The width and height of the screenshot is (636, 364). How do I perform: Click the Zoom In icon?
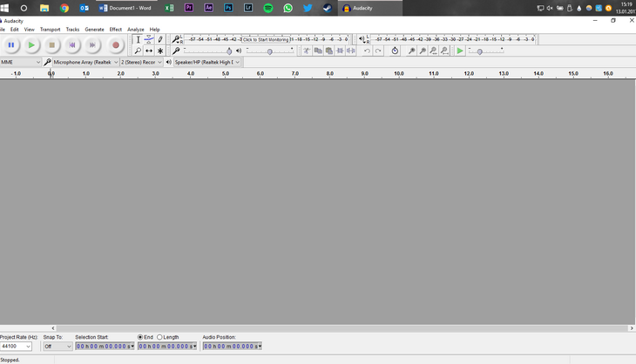[x=412, y=51]
